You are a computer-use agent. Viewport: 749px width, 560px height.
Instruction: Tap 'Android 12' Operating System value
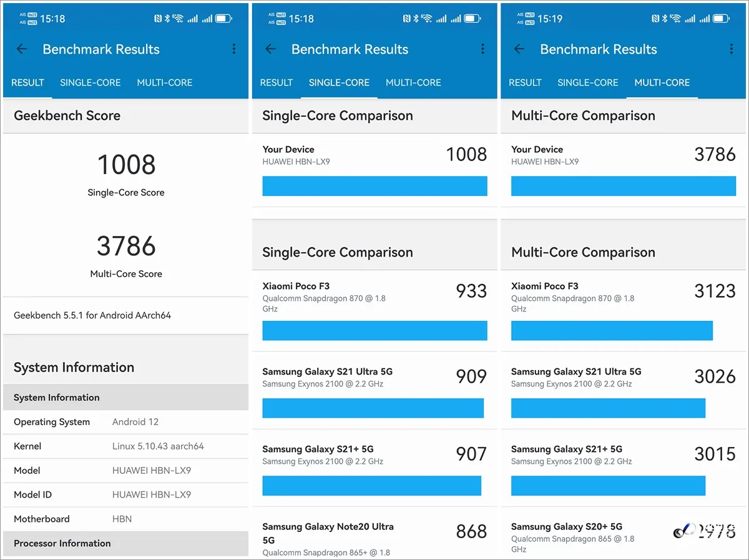[135, 422]
